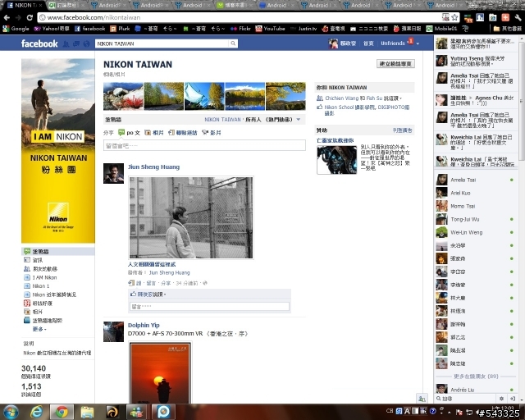Select the Nikon 近年 item in left sidebar
Screen dimensions: 525x420
point(54,294)
